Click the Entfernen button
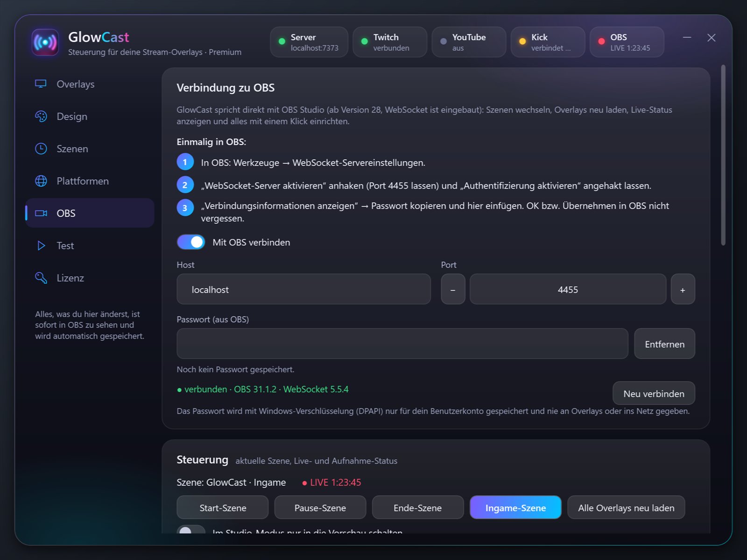 point(664,344)
